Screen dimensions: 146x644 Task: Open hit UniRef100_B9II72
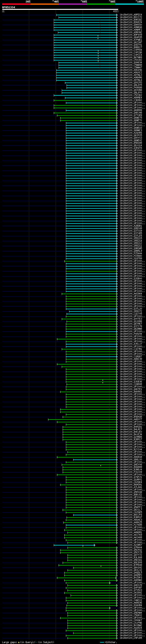pyautogui.click(x=131, y=17)
